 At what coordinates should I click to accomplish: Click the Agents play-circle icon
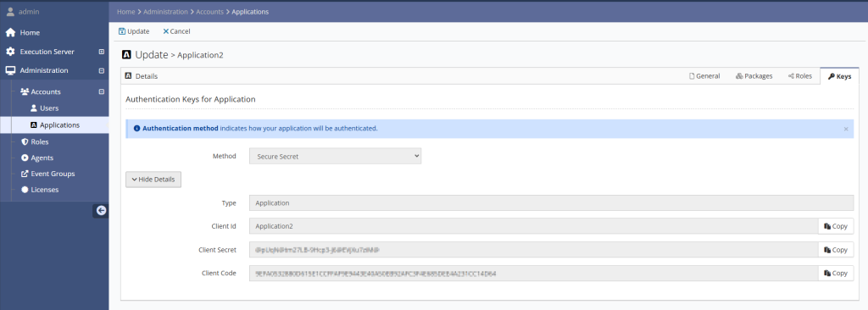(25, 158)
